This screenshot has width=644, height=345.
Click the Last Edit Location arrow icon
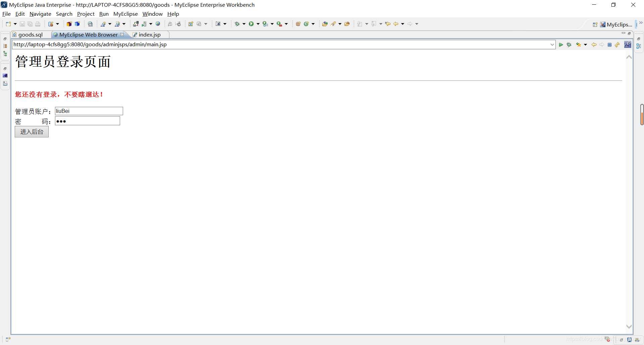pos(388,24)
